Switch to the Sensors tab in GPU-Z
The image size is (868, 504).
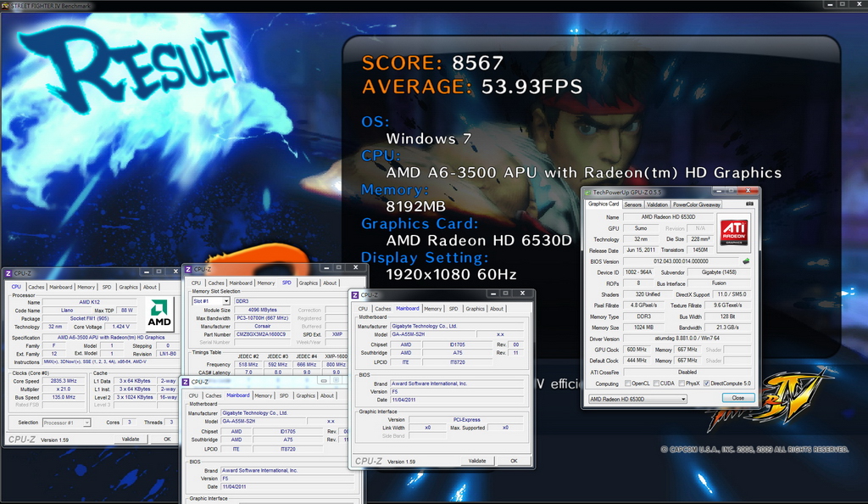(x=632, y=204)
